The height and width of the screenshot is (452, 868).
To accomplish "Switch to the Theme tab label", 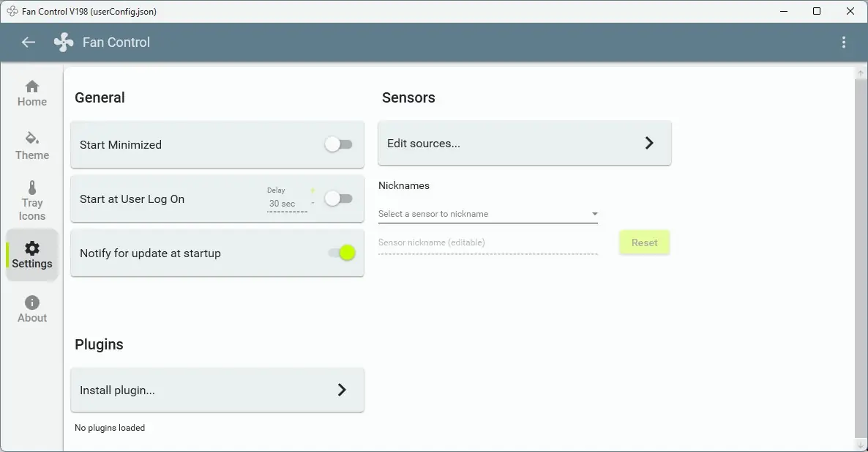I will (x=32, y=155).
